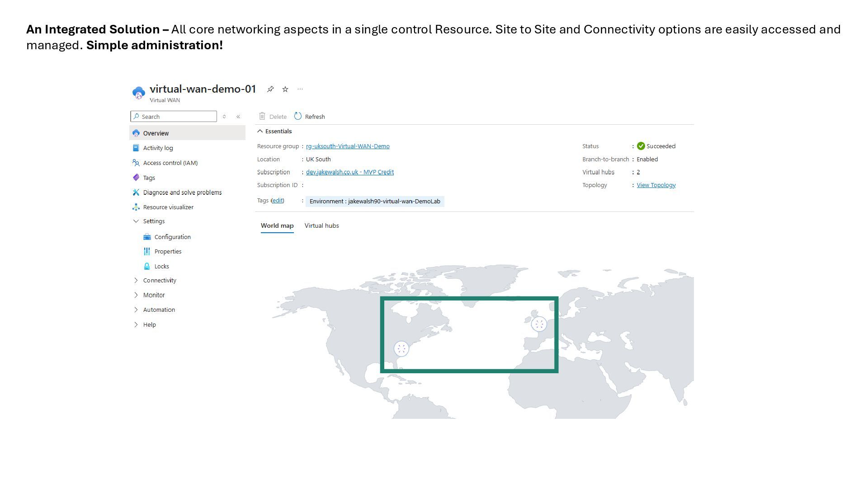Click the Branch-to-branch Enabled value
Viewport: 868px width, 488px height.
click(x=647, y=159)
